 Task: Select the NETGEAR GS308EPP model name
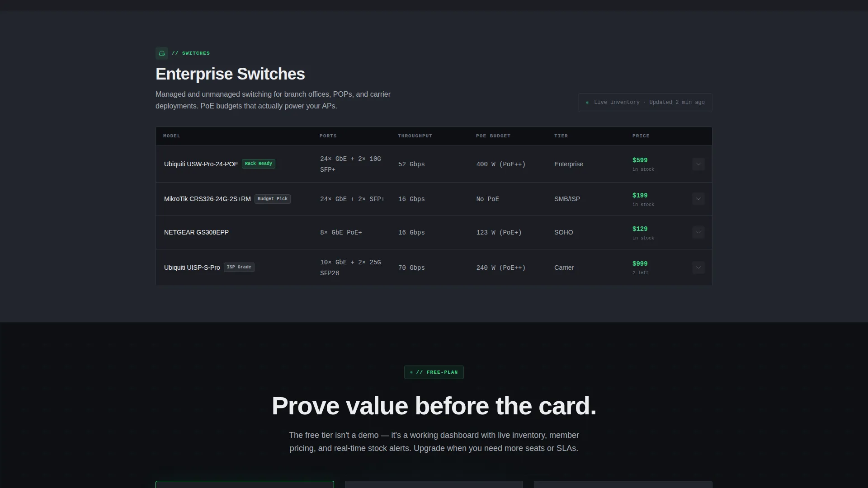196,232
